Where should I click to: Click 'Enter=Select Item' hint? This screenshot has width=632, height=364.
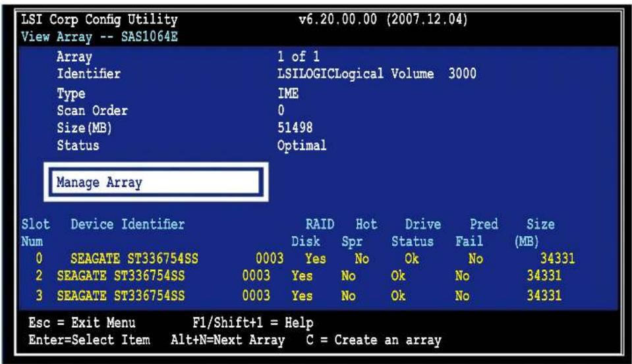pos(89,340)
